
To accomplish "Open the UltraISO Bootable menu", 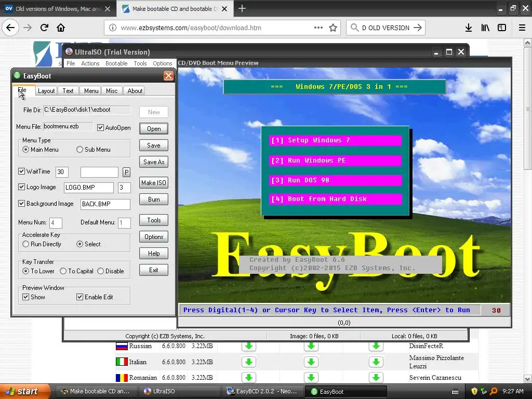I will click(x=116, y=63).
